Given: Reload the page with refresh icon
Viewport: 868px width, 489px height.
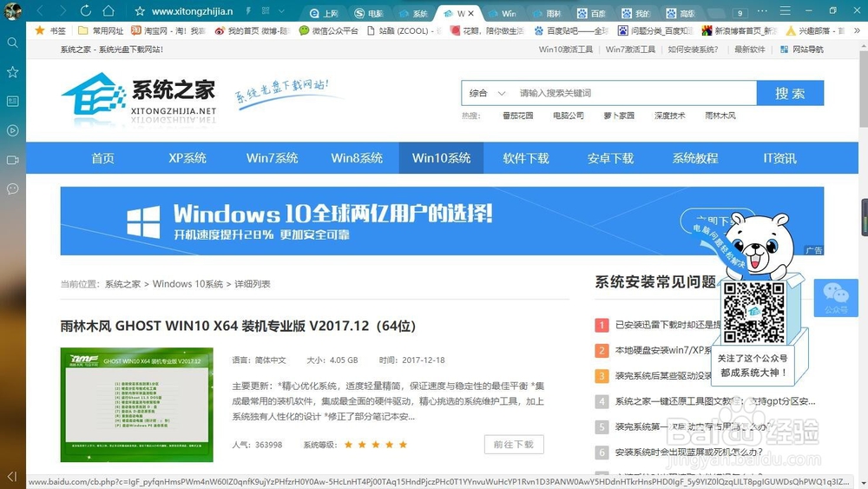Looking at the screenshot, I should click(x=85, y=10).
